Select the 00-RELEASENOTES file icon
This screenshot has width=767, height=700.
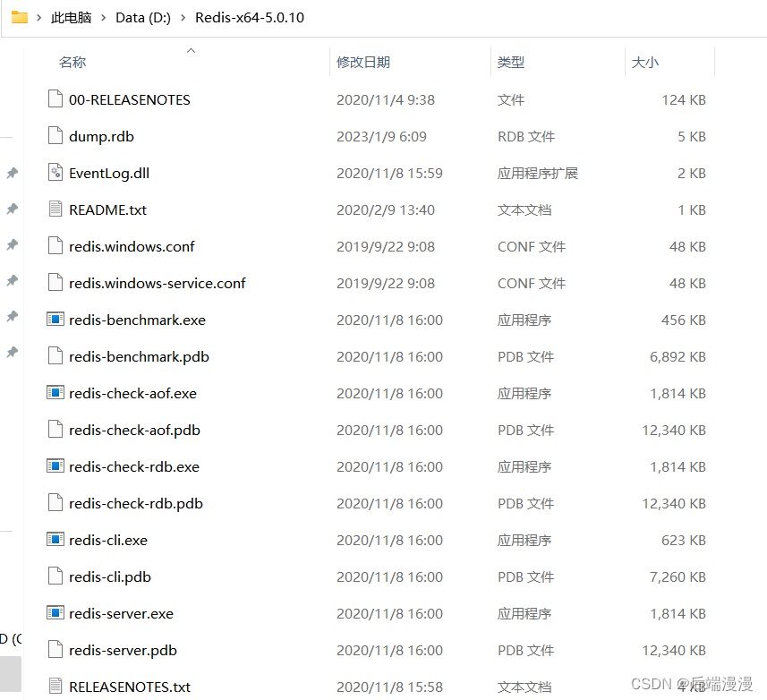point(55,98)
